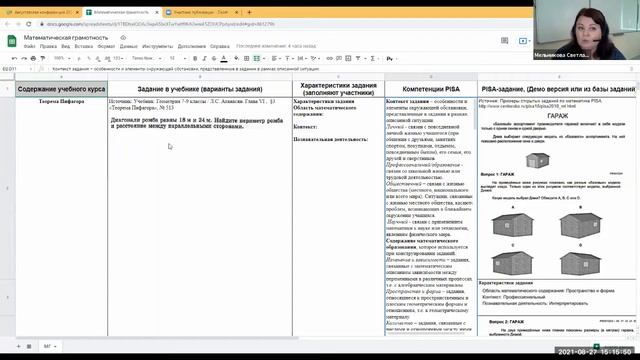Viewport: 640px width, 360px height.
Task: Click the Increase decimal places icon
Action: [x=107, y=59]
